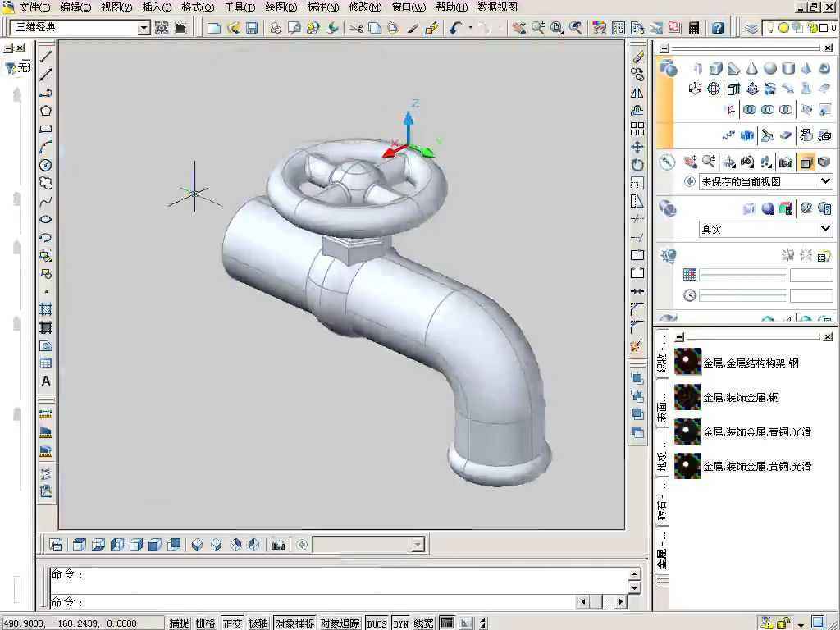Image resolution: width=840 pixels, height=630 pixels.
Task: Select 金属.装饰金属.铜 material swatch
Action: tap(687, 397)
